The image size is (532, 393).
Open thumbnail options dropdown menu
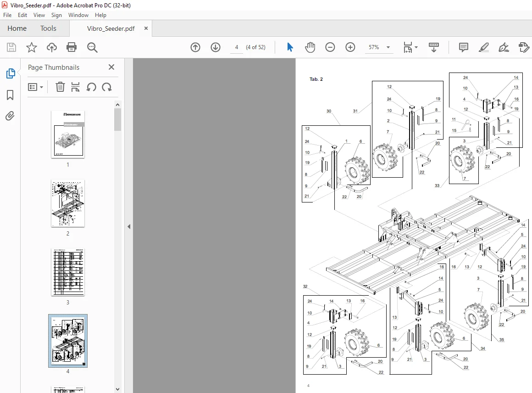(35, 87)
